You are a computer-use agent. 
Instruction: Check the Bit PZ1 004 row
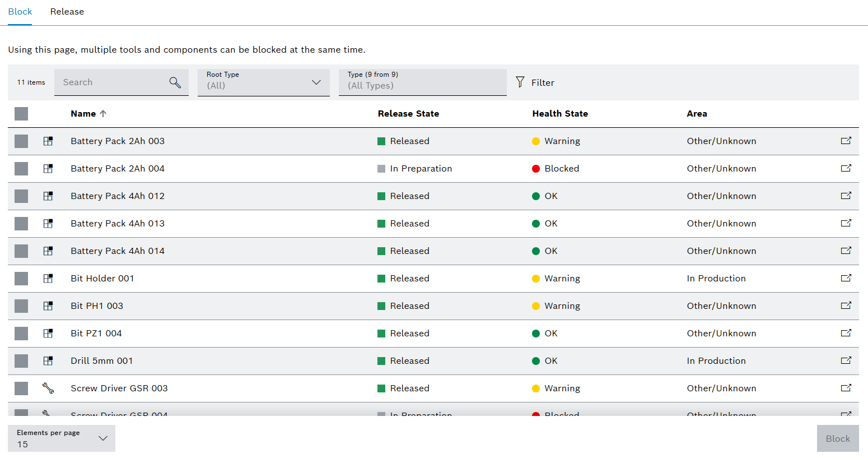pos(21,334)
